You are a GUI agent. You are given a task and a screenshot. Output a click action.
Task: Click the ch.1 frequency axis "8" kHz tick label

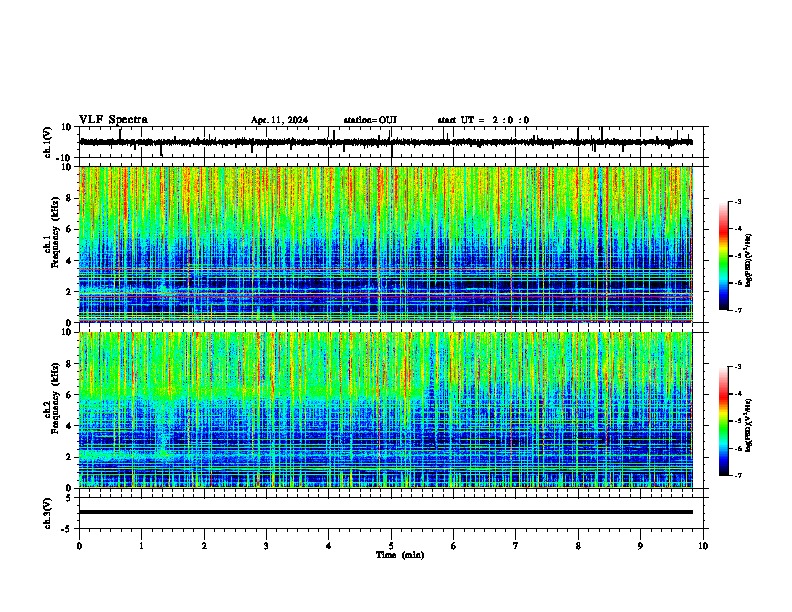pyautogui.click(x=70, y=198)
